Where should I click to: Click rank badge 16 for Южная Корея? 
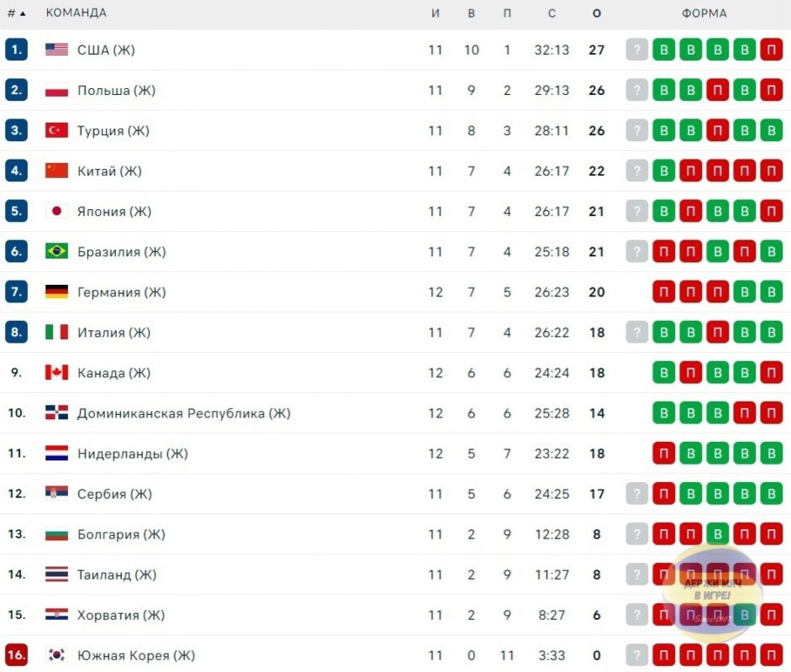(x=16, y=655)
